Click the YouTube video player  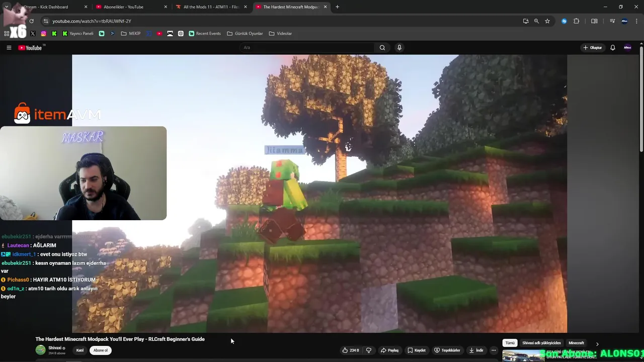click(x=319, y=194)
